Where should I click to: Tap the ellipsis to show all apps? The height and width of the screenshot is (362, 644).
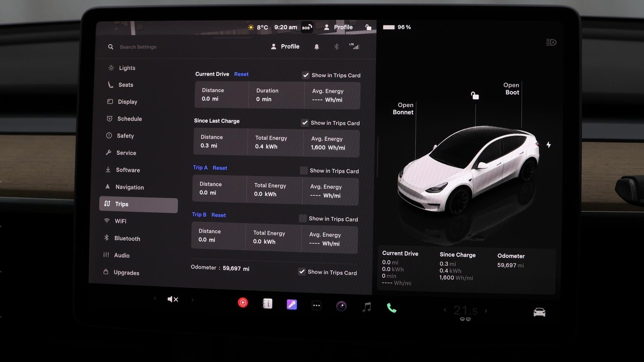(316, 305)
